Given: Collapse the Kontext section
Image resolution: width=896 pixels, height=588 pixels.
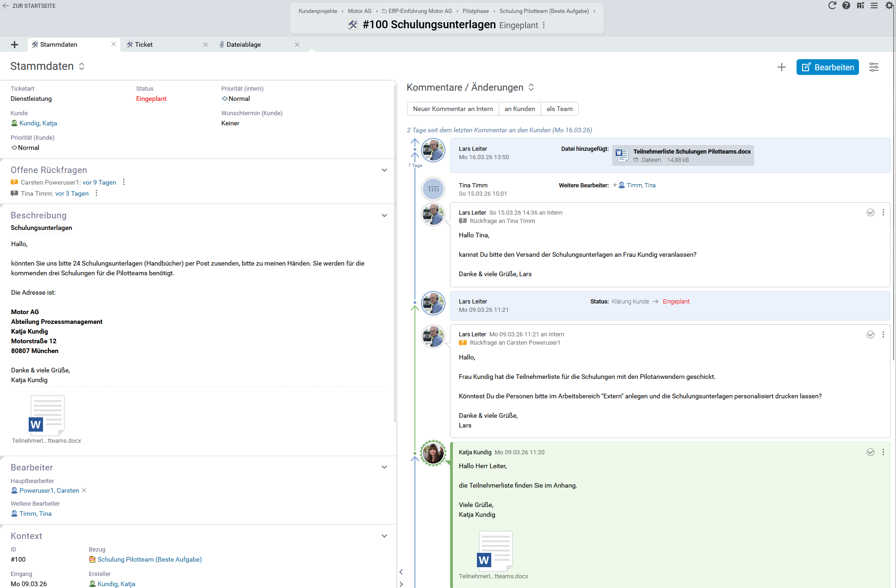Looking at the screenshot, I should pos(384,536).
